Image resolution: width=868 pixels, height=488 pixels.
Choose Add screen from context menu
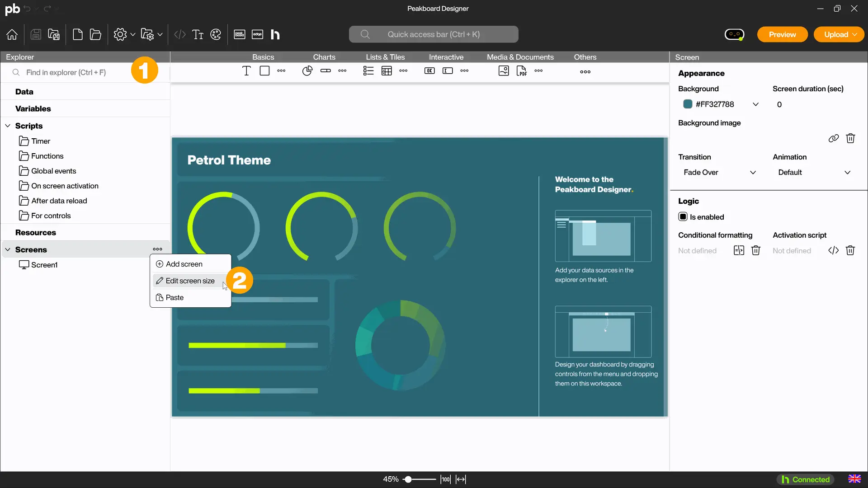click(190, 264)
